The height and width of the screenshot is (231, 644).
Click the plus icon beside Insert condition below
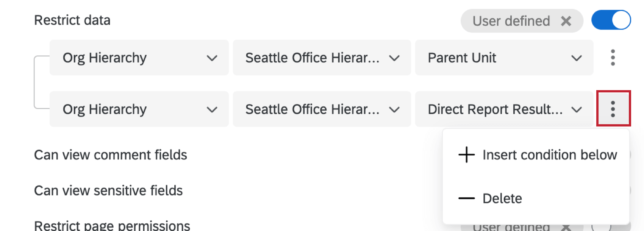[x=466, y=155]
